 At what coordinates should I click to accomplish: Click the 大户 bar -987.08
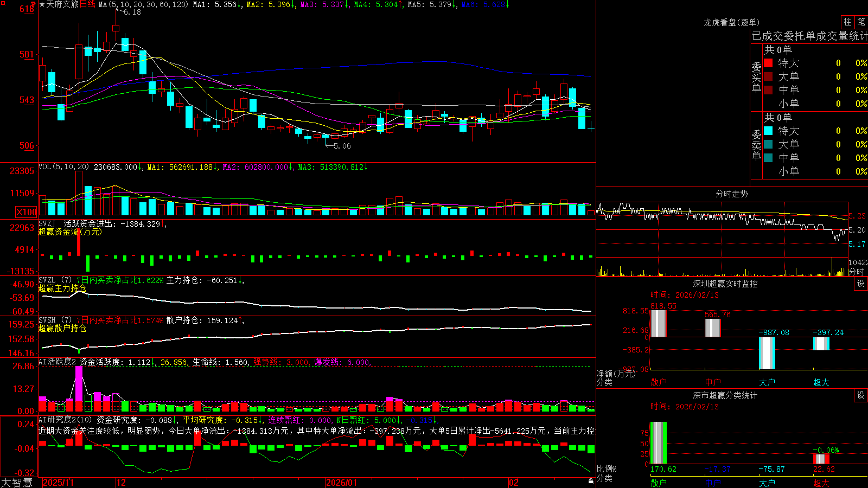coord(767,353)
